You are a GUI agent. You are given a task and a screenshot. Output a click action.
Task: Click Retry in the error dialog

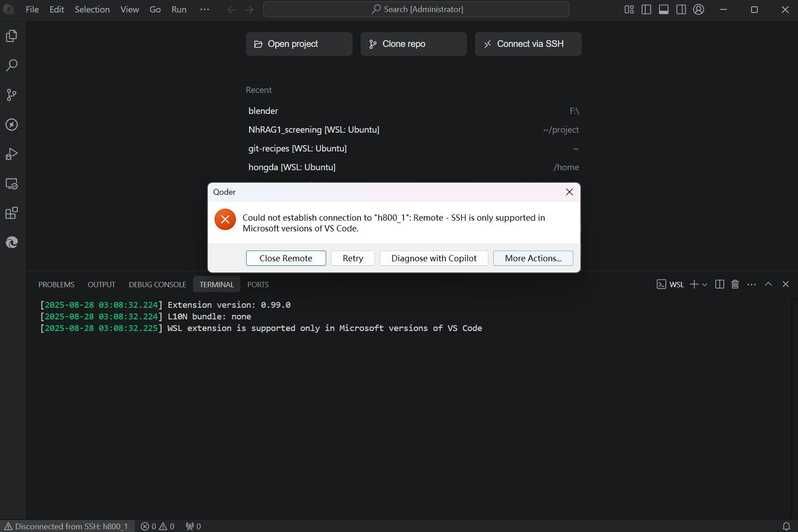353,258
